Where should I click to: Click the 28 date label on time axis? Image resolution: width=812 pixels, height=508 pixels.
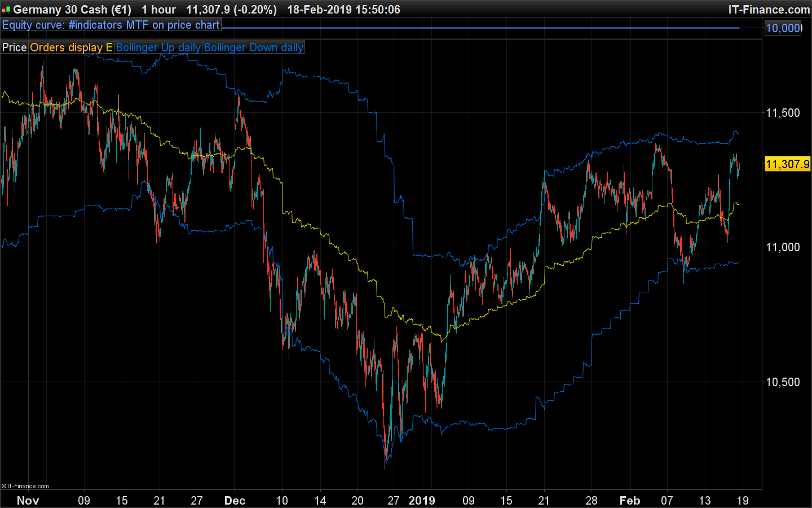pos(592,500)
